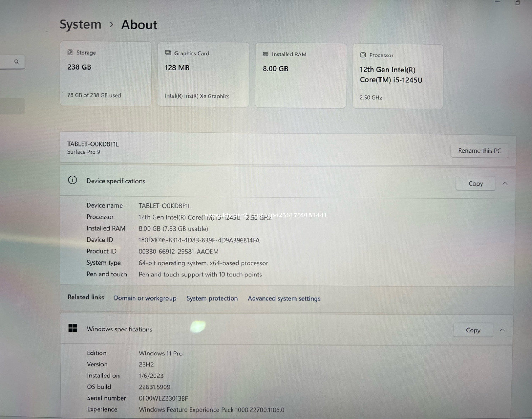Navigate back to System in breadcrumb
Image resolution: width=532 pixels, height=419 pixels.
[x=81, y=24]
